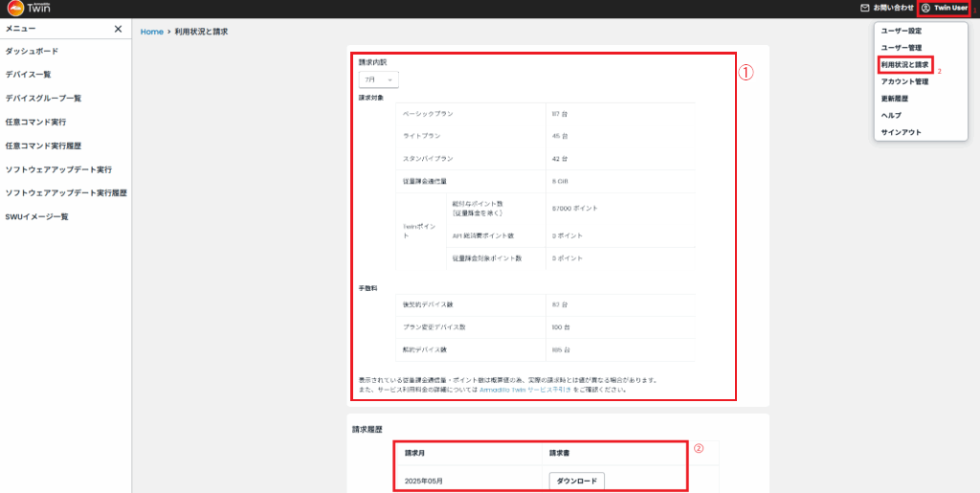Open the Armadillo Twin サービス手引き link

[525, 390]
